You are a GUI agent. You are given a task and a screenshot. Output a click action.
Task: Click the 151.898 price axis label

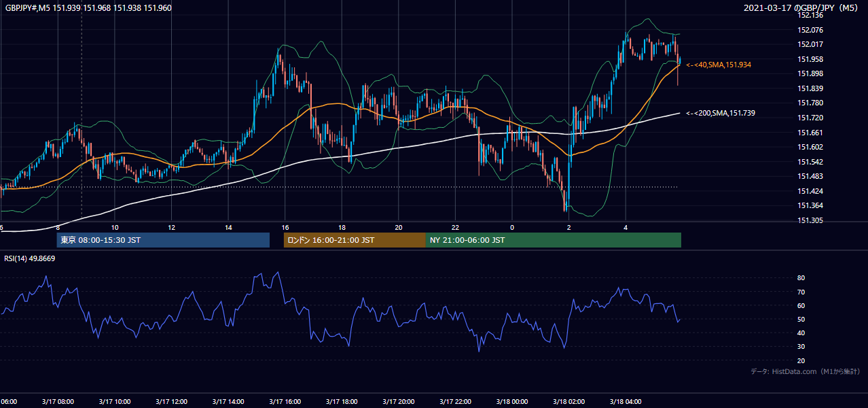pyautogui.click(x=810, y=73)
